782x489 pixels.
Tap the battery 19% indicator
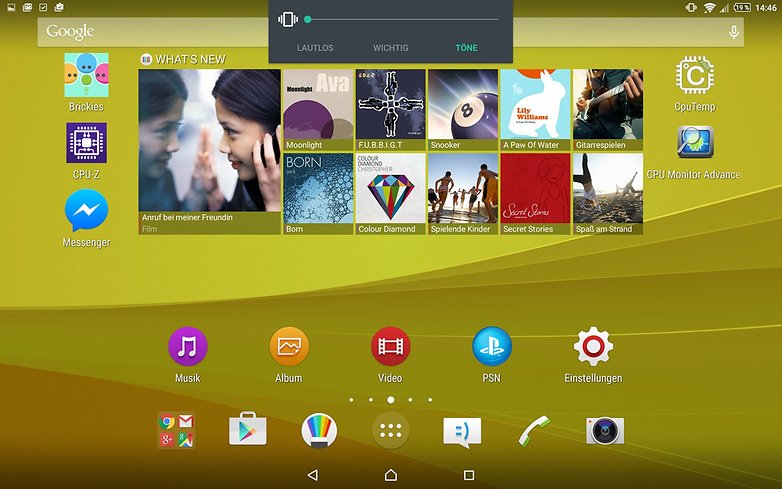click(742, 7)
